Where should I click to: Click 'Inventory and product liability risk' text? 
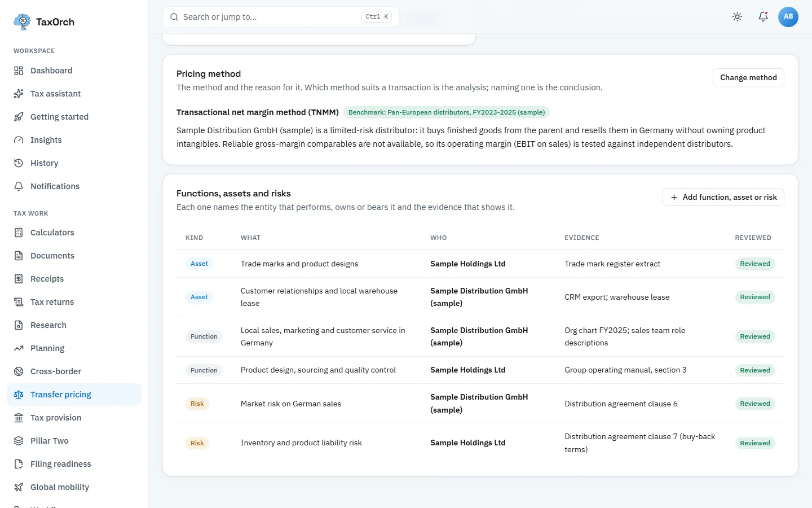301,443
